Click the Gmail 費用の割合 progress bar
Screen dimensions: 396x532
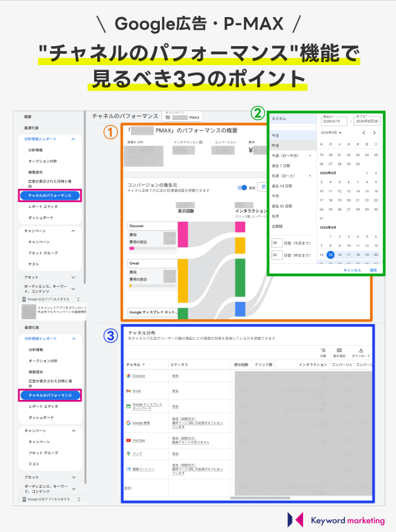coord(153,286)
